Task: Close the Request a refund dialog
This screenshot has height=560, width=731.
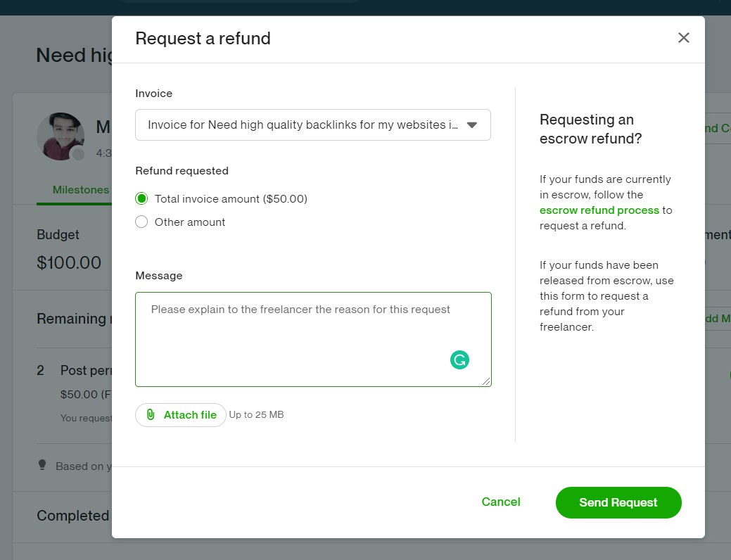Action: 683,38
